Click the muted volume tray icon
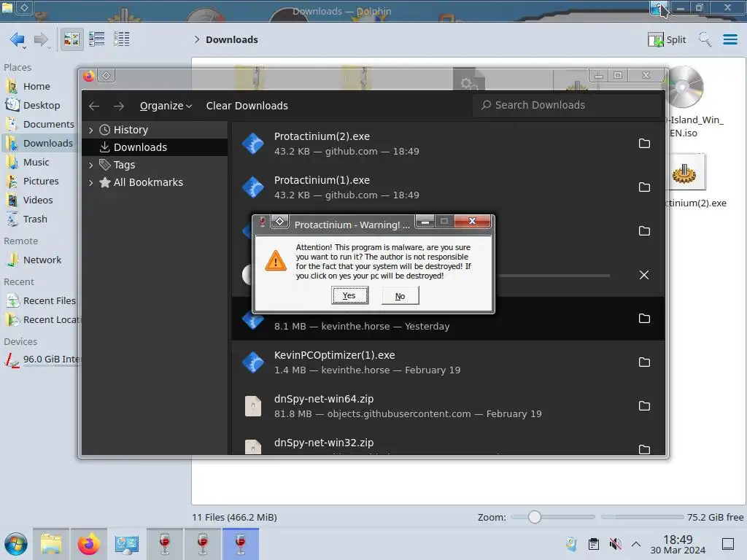This screenshot has height=560, width=747. pyautogui.click(x=616, y=544)
